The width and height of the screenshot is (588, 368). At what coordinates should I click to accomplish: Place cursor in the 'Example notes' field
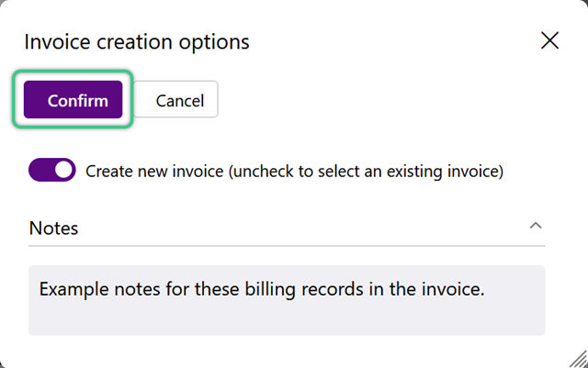point(287,300)
